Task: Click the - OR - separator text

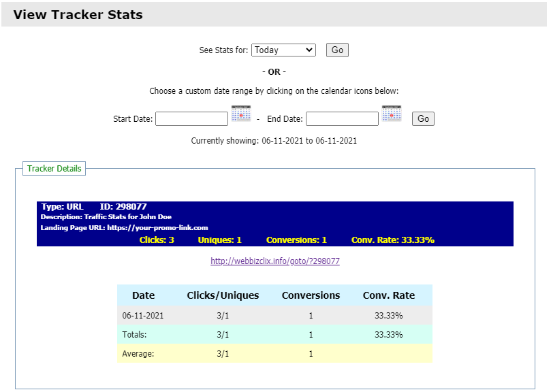Action: coord(274,72)
